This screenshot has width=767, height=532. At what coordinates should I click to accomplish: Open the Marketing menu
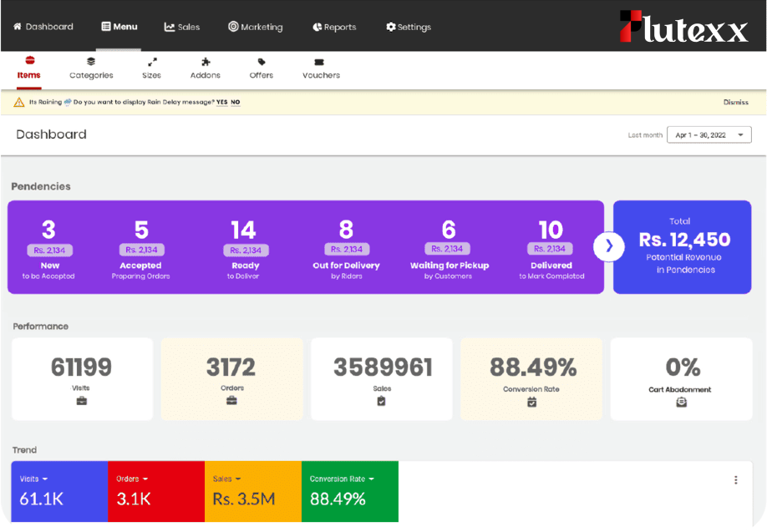point(256,27)
